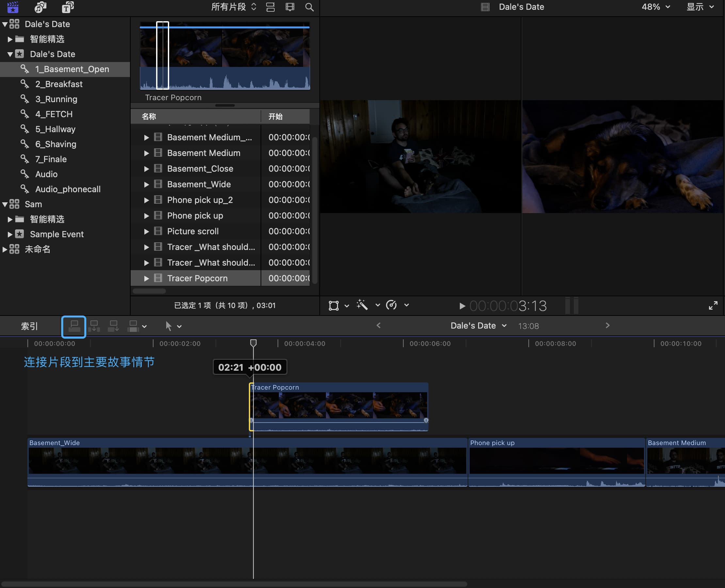Open the Dale's Date project name dropdown
The image size is (725, 588).
tap(478, 326)
